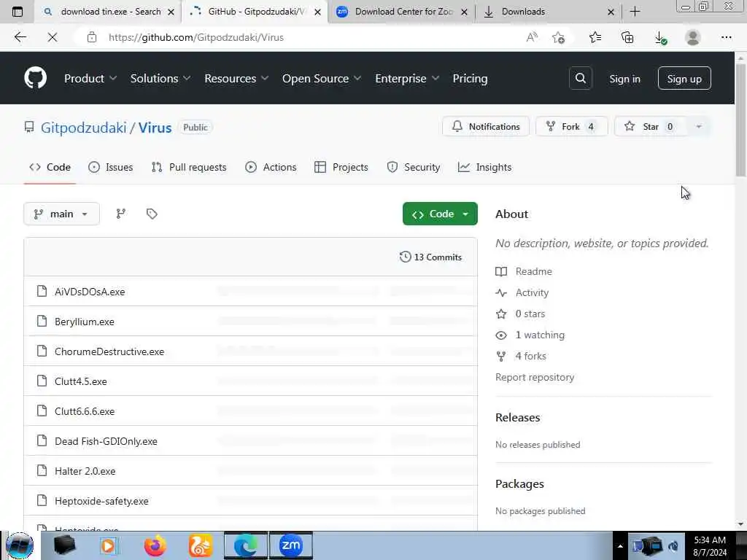Open the GitHub home logo
The width and height of the screenshot is (747, 560).
point(36,78)
